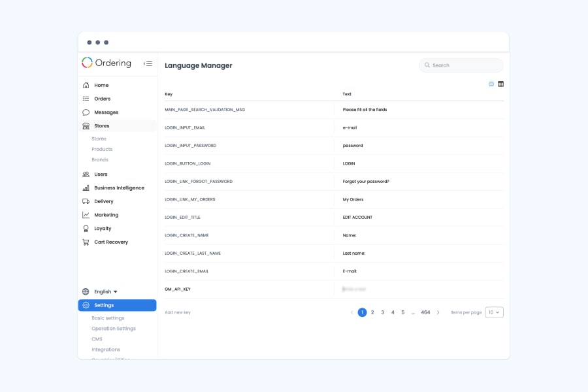The height and width of the screenshot is (392, 588).
Task: Select the Products submenu entry
Action: pos(102,149)
